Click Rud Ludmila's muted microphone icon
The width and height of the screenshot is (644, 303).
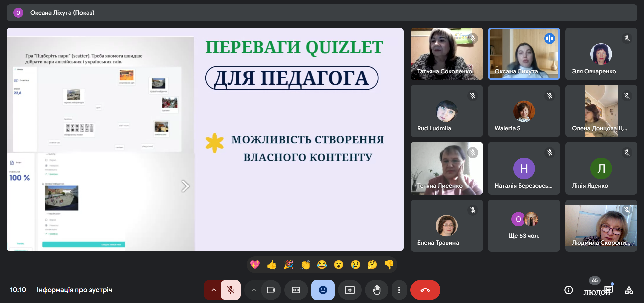473,96
